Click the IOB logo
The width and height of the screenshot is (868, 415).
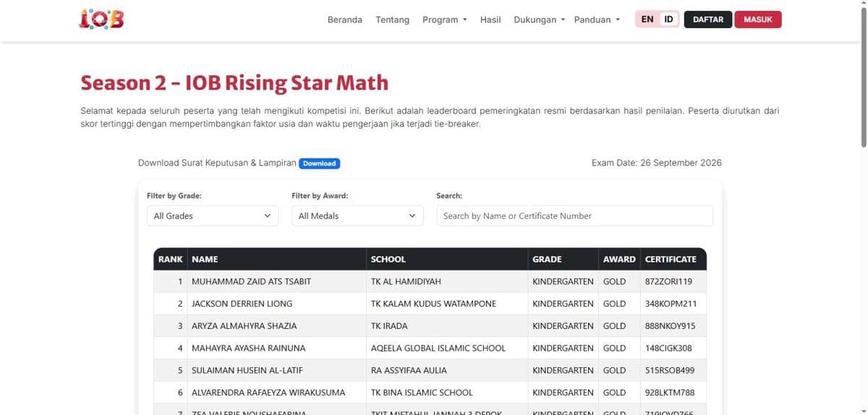pos(101,19)
